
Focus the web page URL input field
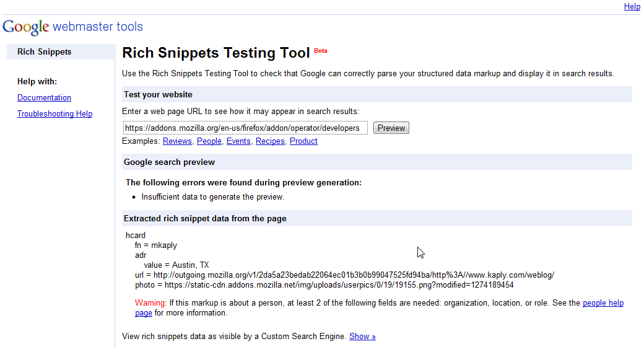245,128
